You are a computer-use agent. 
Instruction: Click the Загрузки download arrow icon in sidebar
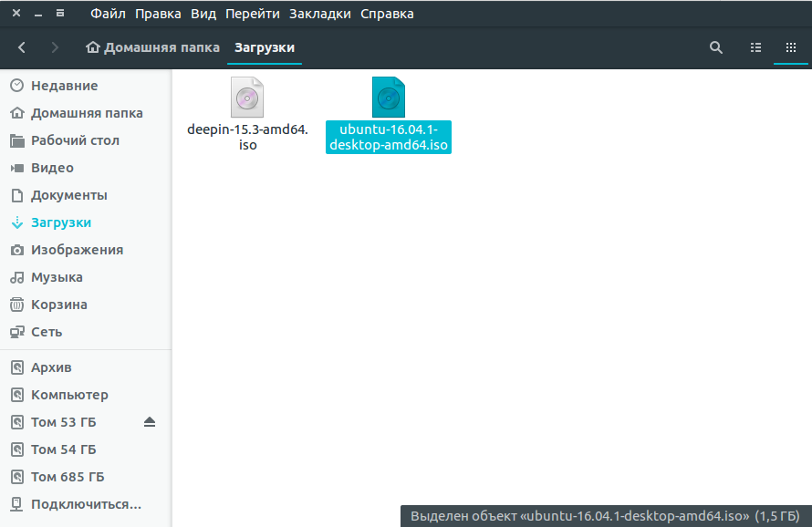(x=17, y=222)
